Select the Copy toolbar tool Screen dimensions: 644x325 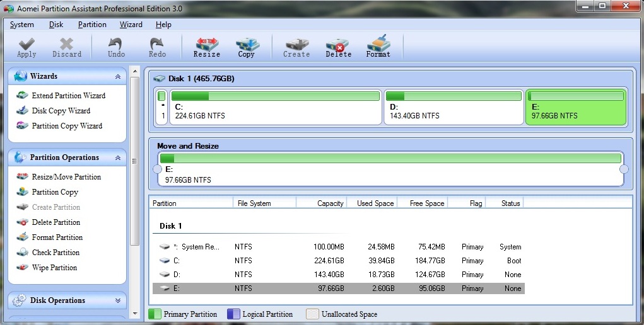[x=247, y=47]
